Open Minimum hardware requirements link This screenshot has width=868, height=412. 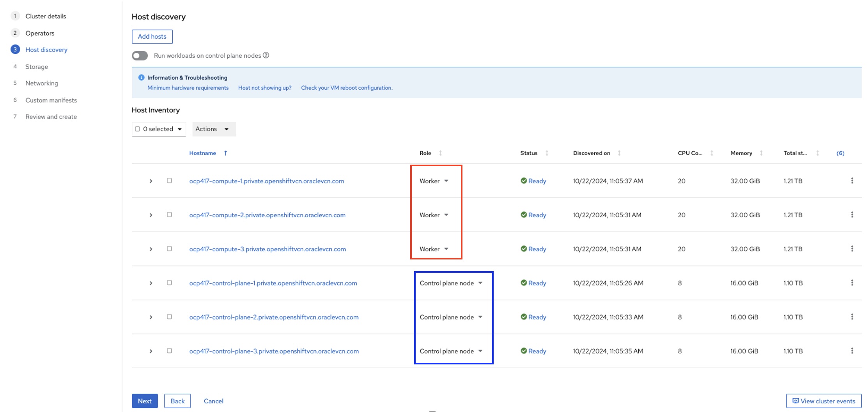tap(188, 88)
